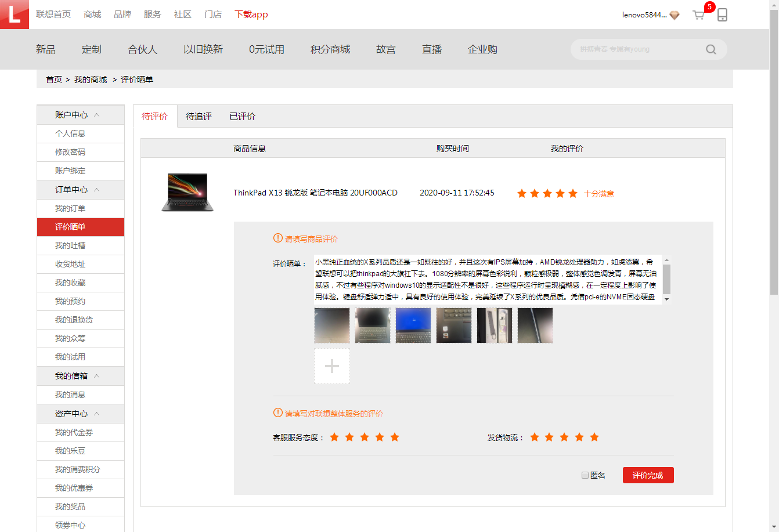The height and width of the screenshot is (532, 779).
Task: Click the lenovo5844 username
Action: coord(644,15)
